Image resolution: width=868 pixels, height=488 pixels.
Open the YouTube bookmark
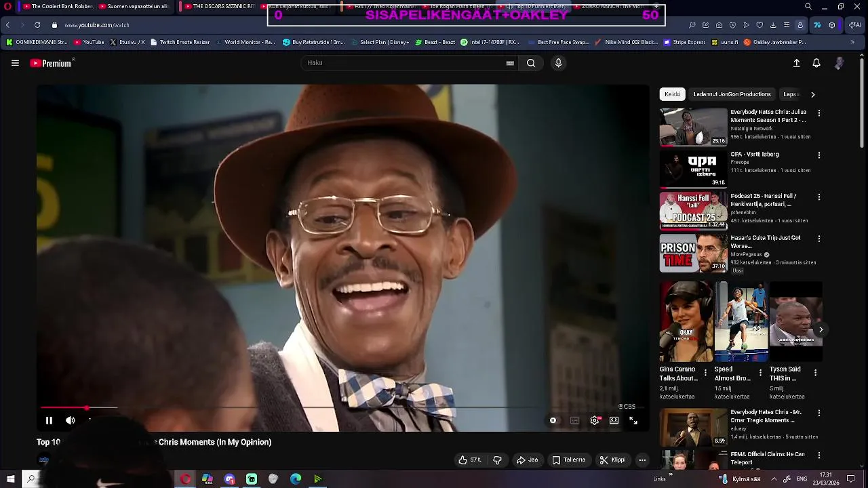pos(89,42)
